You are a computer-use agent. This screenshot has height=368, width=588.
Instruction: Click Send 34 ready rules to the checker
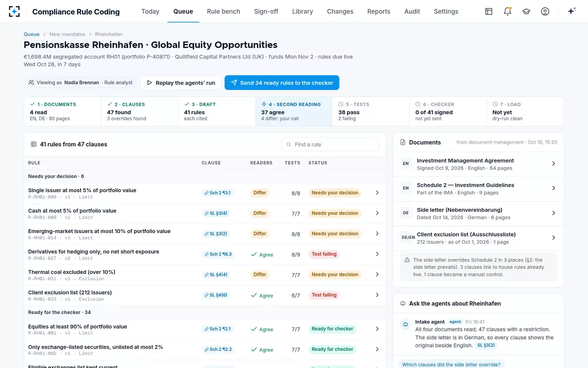click(x=282, y=83)
